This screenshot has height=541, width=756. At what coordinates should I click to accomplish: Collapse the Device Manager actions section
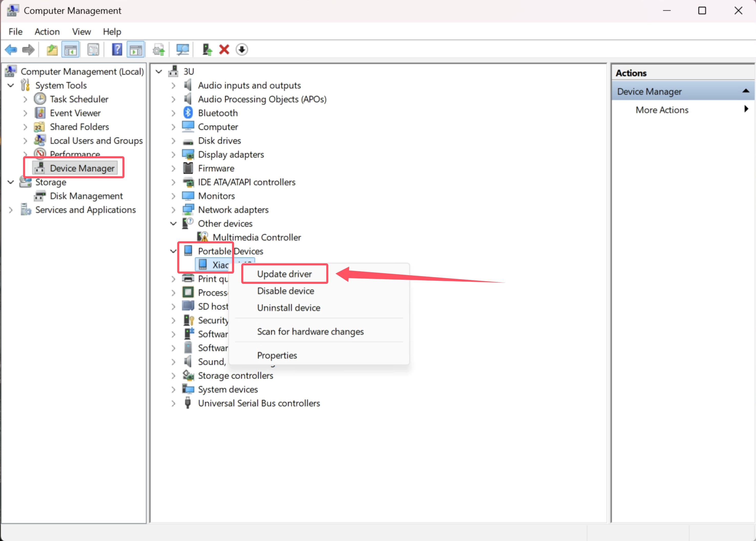click(x=746, y=91)
